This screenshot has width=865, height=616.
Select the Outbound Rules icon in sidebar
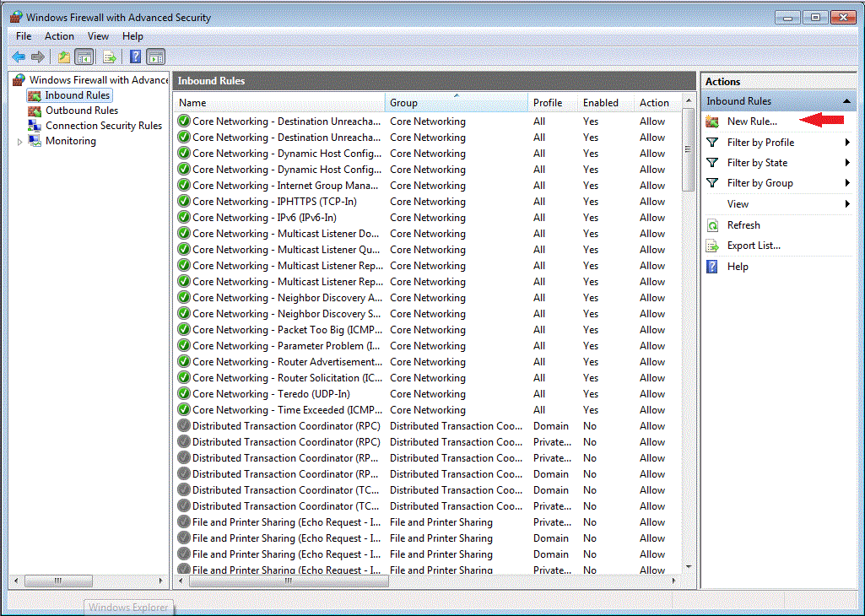coord(34,110)
